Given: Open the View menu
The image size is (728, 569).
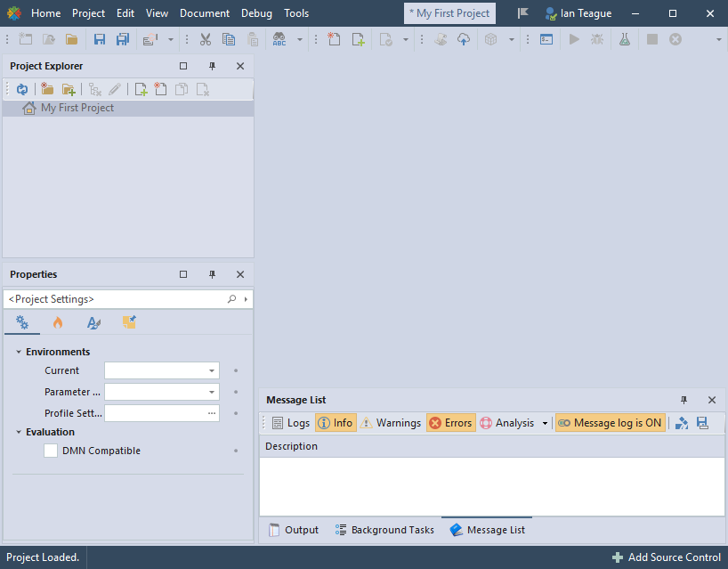Looking at the screenshot, I should (157, 13).
